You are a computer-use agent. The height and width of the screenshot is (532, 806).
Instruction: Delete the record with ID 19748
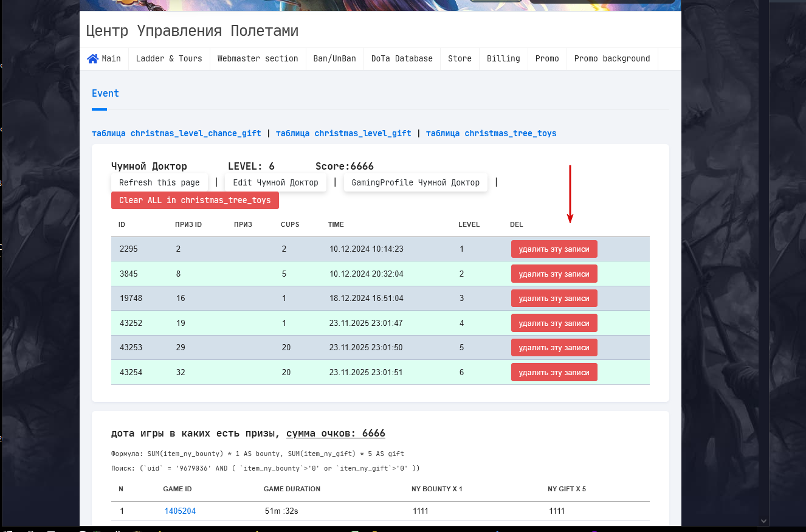click(554, 299)
